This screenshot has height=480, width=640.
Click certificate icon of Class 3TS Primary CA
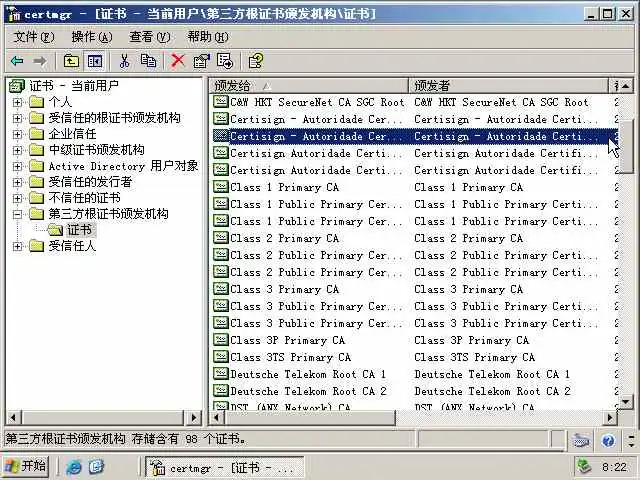[220, 357]
